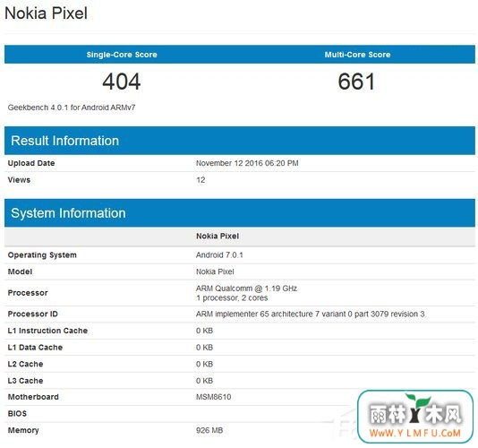This screenshot has height=448, width=478.
Task: Select 'Nokia Pixel' in the Model row
Action: click(x=215, y=271)
